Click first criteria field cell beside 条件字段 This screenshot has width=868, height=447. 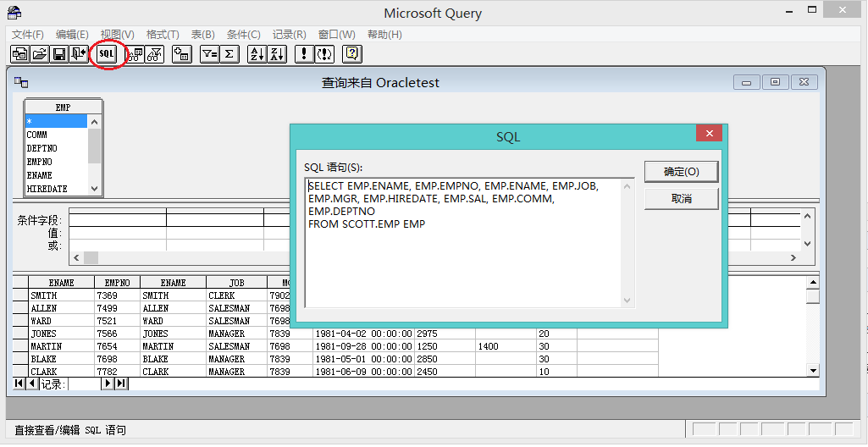tap(118, 220)
